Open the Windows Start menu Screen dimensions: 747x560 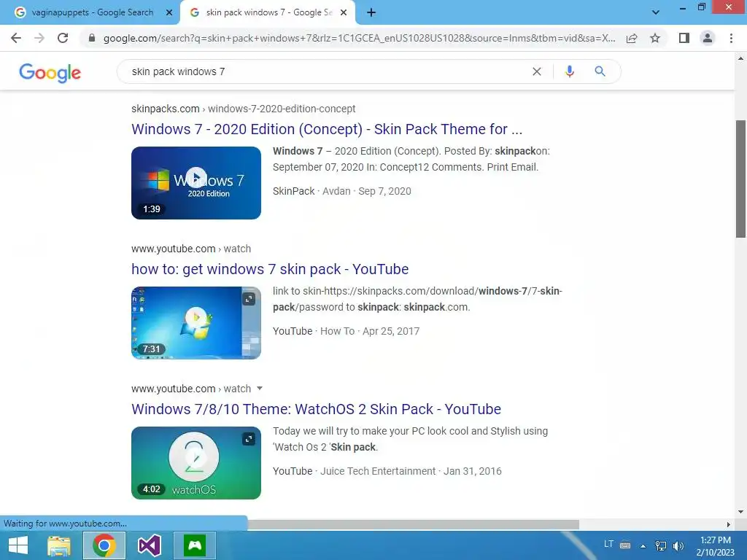click(18, 545)
